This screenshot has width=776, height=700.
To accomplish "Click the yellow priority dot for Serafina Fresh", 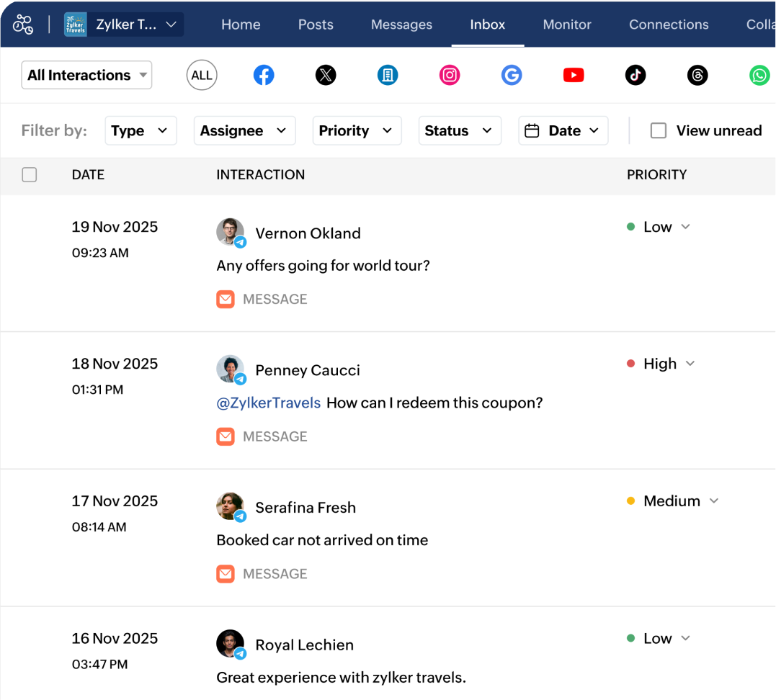I will pyautogui.click(x=630, y=501).
